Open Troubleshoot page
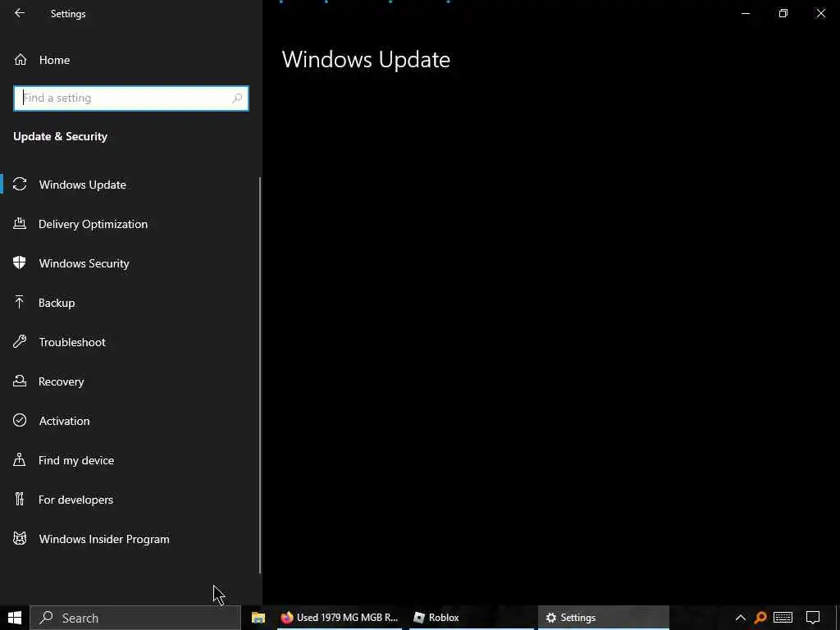This screenshot has width=840, height=630. [x=72, y=342]
